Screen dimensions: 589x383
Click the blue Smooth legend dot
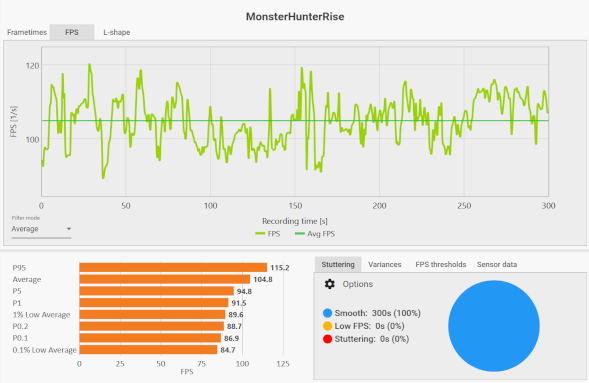click(327, 313)
